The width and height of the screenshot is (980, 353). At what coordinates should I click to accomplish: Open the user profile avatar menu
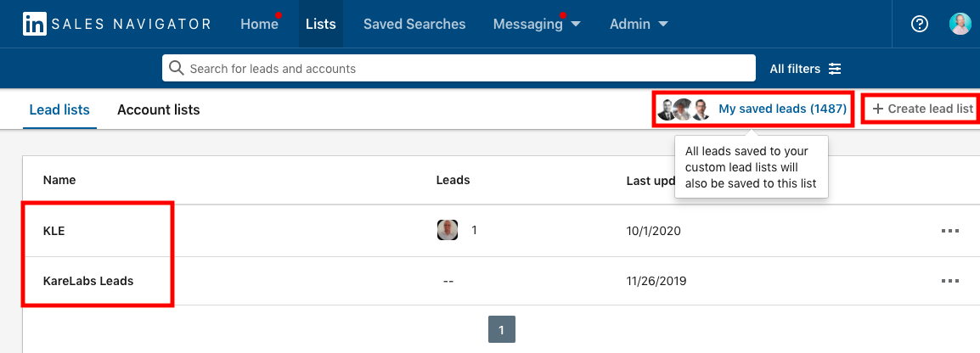point(960,24)
